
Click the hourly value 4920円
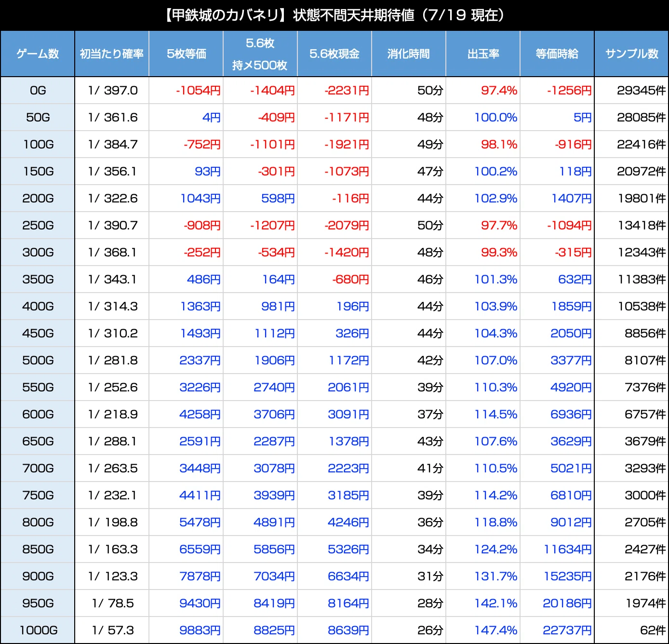[571, 387]
